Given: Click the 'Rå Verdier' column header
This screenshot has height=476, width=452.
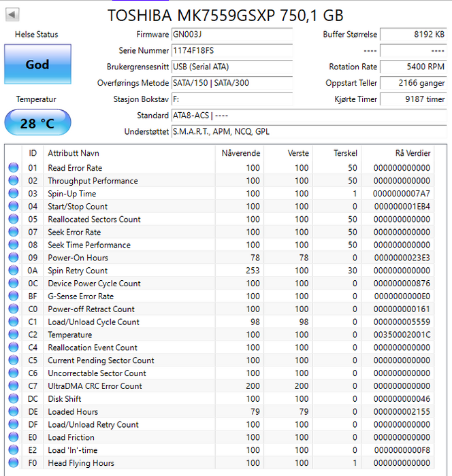Looking at the screenshot, I should pos(413,153).
